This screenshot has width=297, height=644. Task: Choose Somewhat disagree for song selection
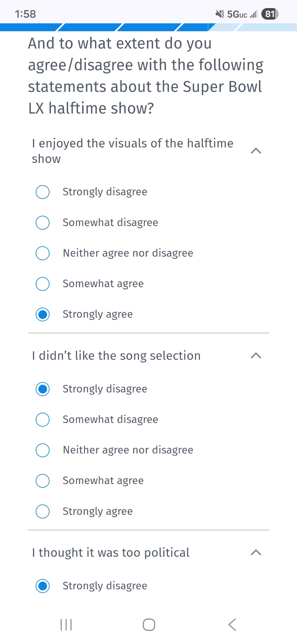point(42,420)
